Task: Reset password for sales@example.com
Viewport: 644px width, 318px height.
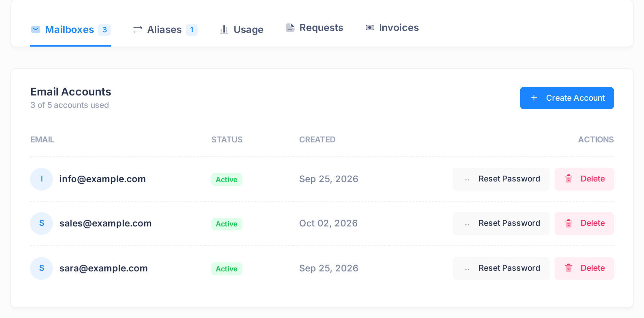Action: pos(501,224)
